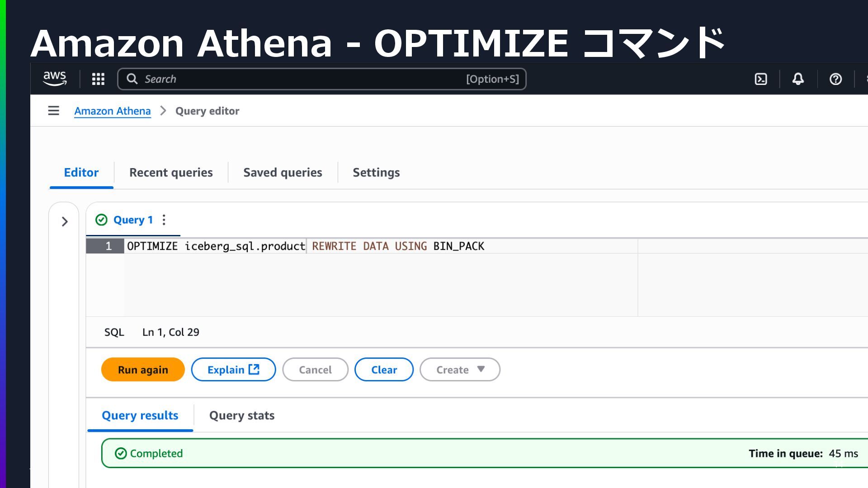868x488 pixels.
Task: Show the Query stats tab
Action: [241, 416]
